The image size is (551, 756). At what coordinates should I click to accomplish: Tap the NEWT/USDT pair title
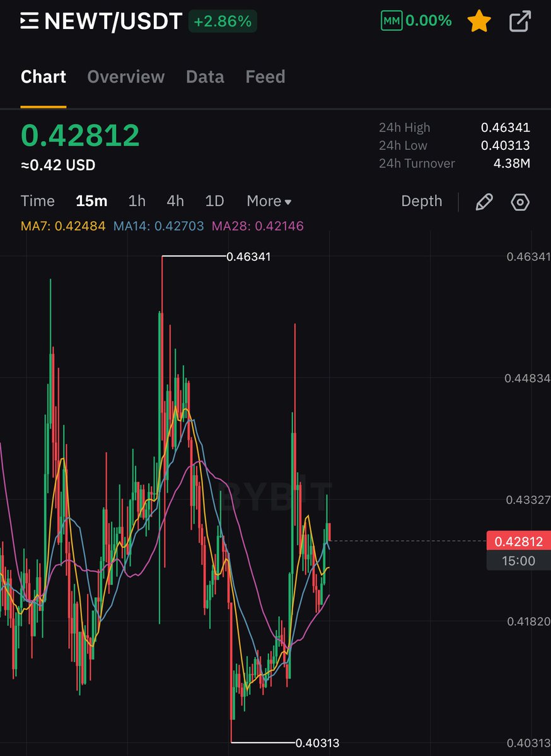[113, 21]
